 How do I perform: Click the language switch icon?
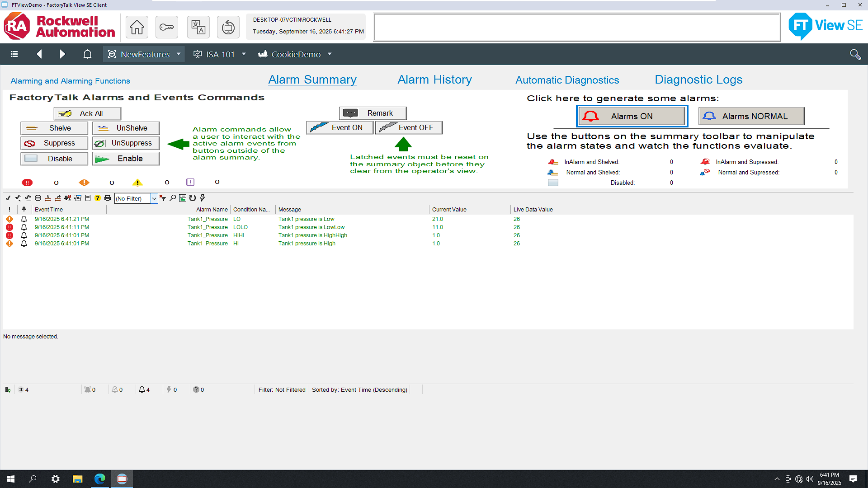pos(198,27)
